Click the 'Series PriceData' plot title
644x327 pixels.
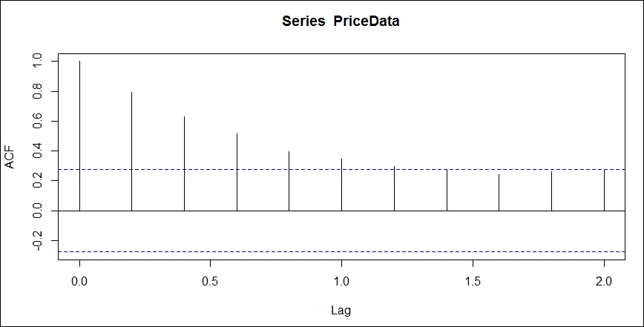click(x=341, y=22)
